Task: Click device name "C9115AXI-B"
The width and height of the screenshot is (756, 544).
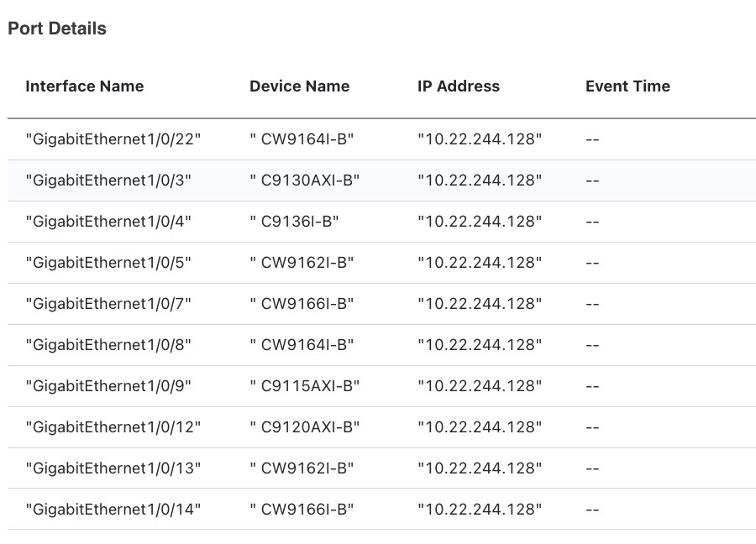Action: coord(305,386)
